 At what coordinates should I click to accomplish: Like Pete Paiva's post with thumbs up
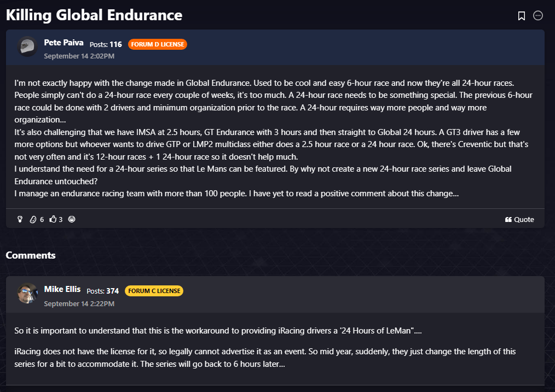coord(53,219)
